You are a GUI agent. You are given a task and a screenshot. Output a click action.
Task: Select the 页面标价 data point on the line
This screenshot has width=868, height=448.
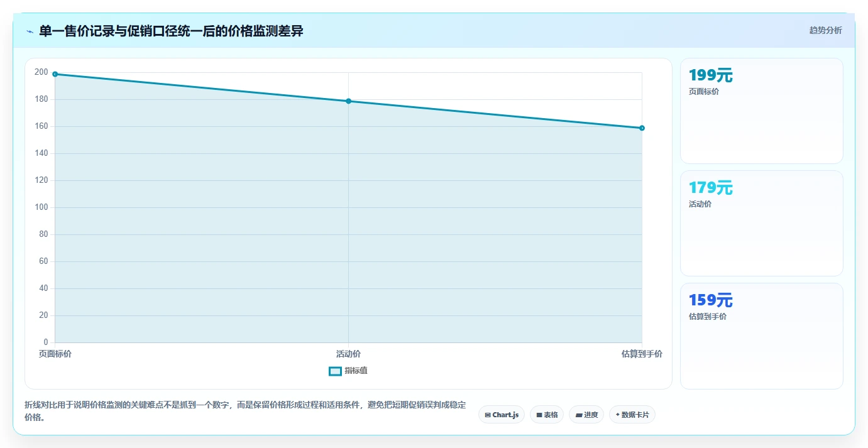[55, 74]
